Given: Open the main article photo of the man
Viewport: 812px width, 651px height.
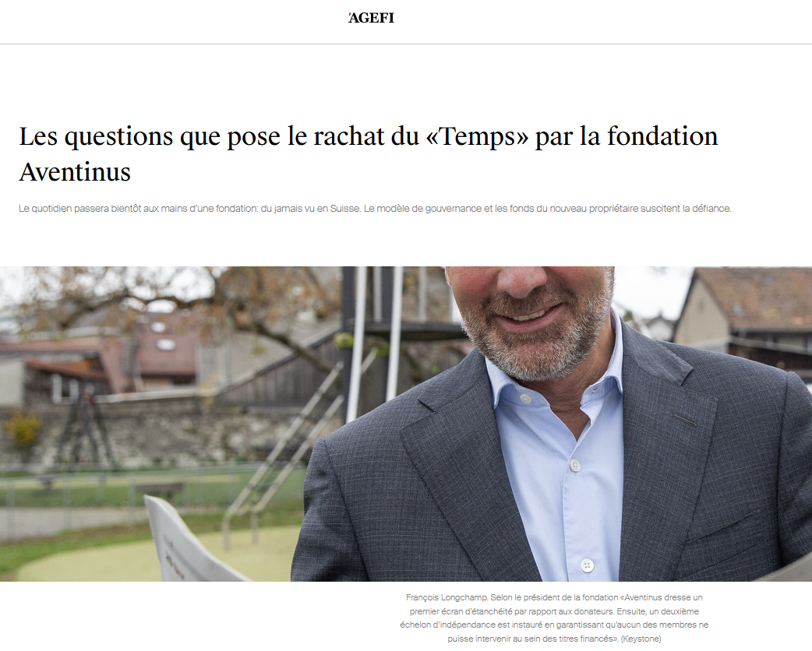Looking at the screenshot, I should pos(406,424).
